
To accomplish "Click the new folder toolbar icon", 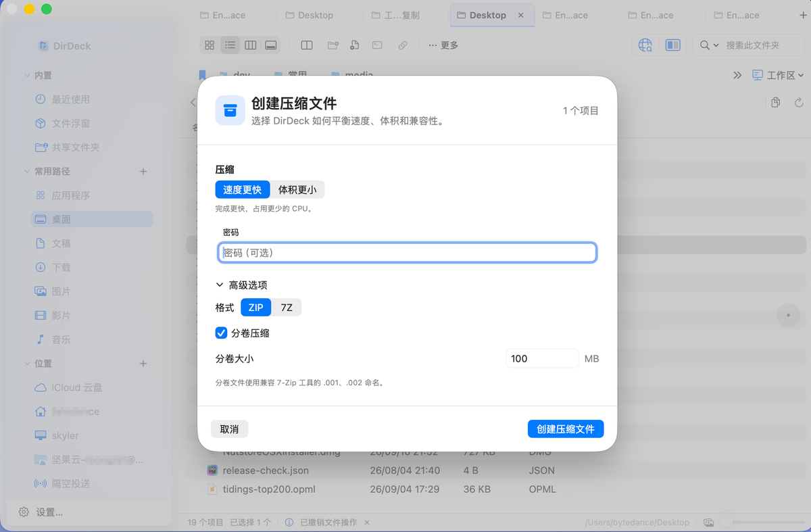I will [333, 45].
